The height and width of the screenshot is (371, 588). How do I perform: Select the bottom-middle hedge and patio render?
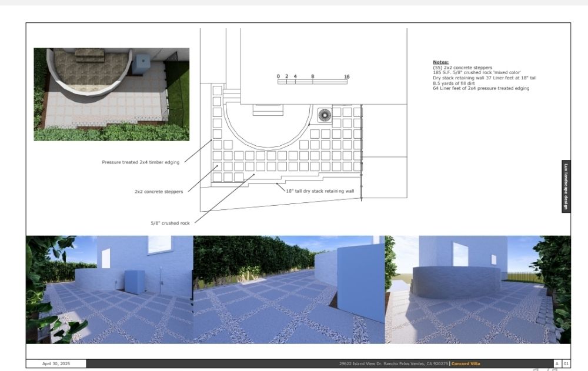click(289, 289)
